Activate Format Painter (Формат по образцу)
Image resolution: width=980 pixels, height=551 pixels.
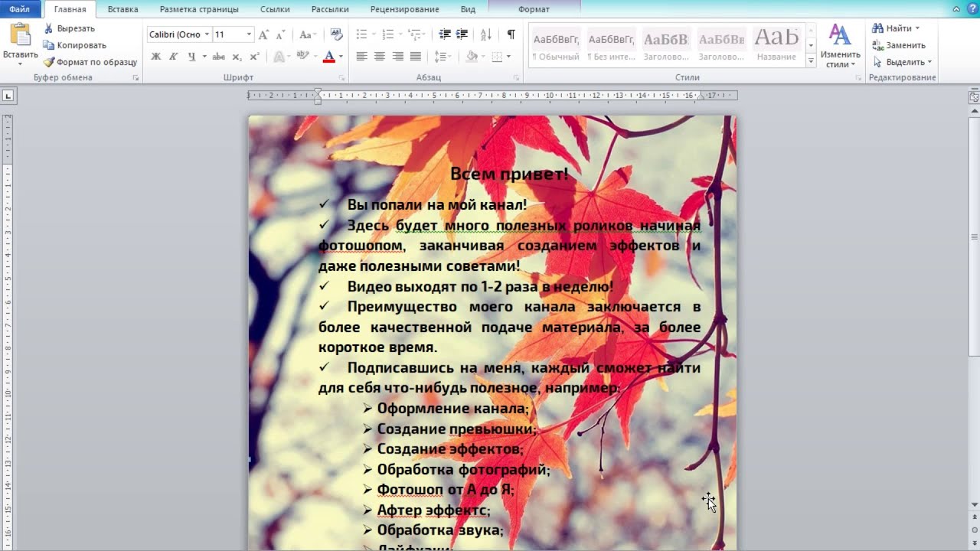[90, 62]
